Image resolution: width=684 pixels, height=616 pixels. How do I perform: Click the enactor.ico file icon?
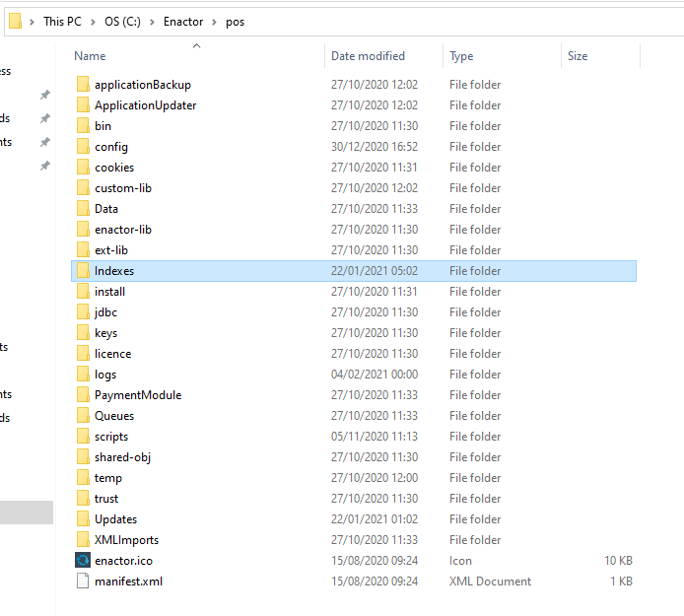(x=83, y=561)
